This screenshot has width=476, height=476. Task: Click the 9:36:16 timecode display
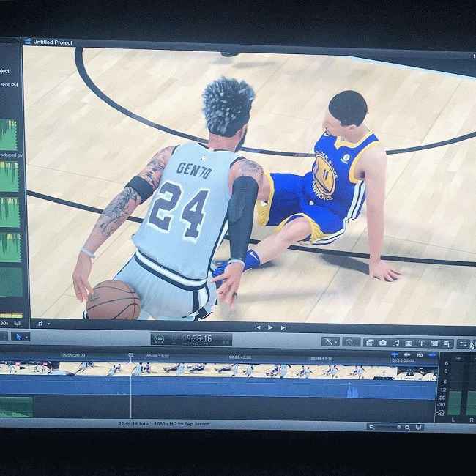point(198,339)
